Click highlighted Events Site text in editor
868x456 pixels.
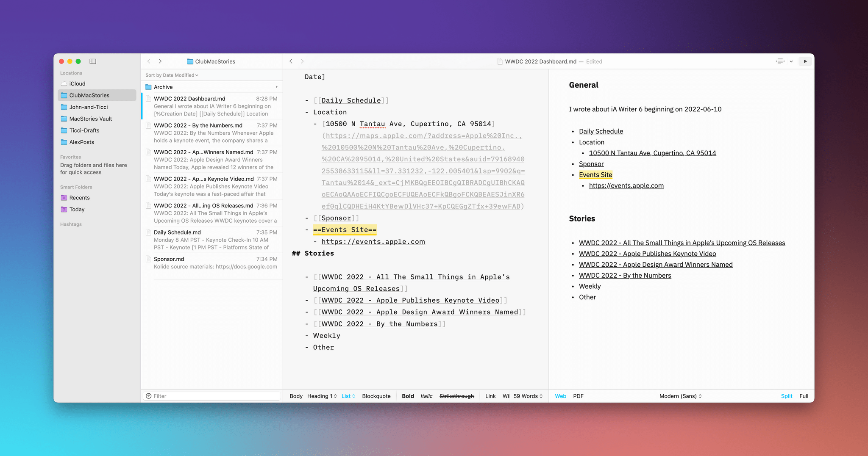345,230
